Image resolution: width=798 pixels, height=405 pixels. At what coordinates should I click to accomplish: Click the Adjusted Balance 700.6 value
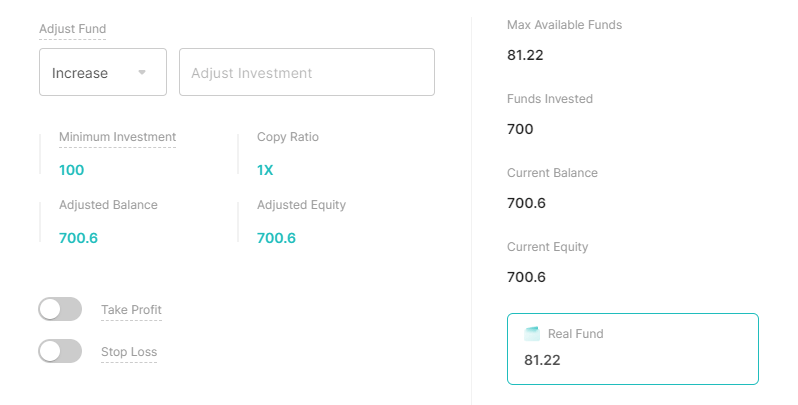click(78, 238)
